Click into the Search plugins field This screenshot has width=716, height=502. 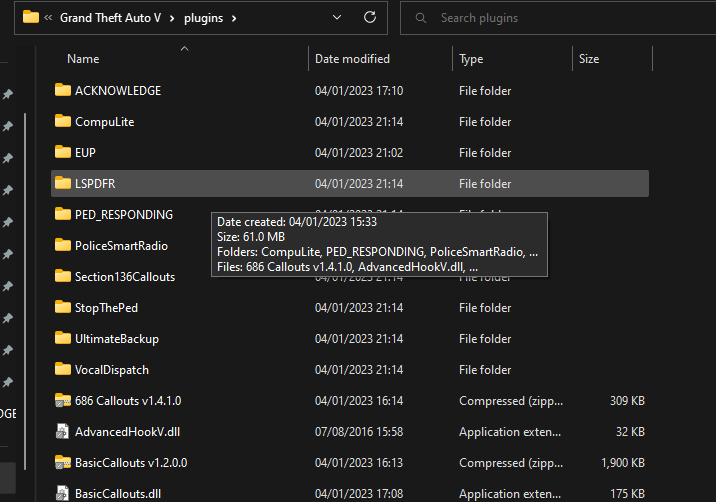tap(560, 18)
